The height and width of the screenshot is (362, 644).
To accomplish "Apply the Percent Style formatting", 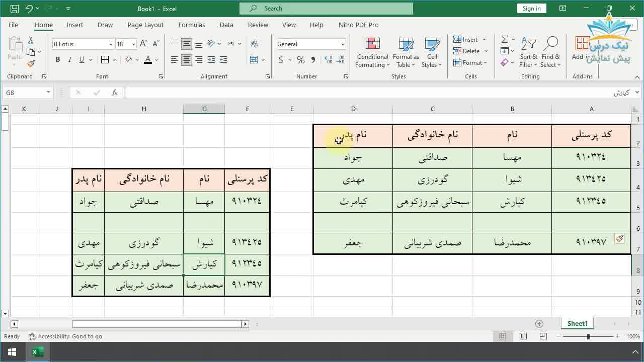I will pyautogui.click(x=300, y=60).
